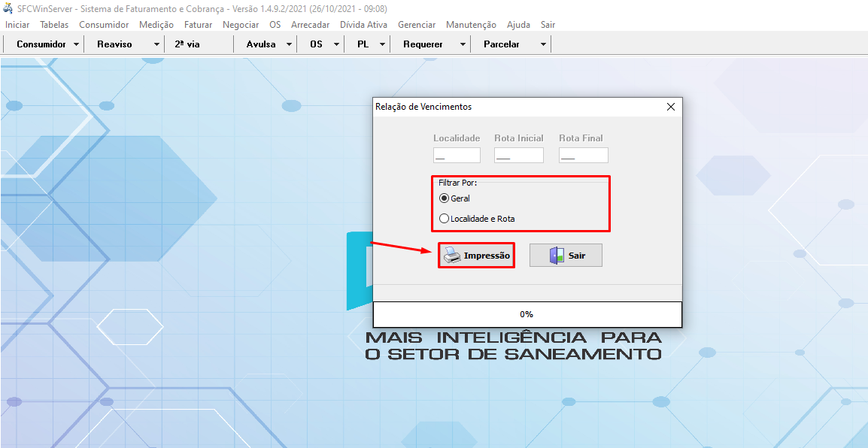Image resolution: width=868 pixels, height=448 pixels.
Task: Close the Relação de Vencimentos dialog
Action: click(671, 107)
